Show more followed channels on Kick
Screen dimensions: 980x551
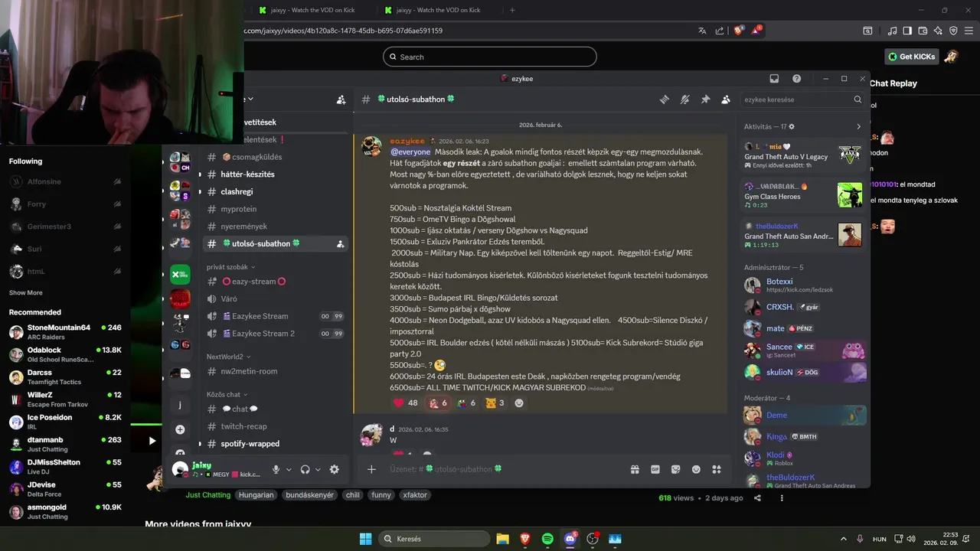pos(26,293)
